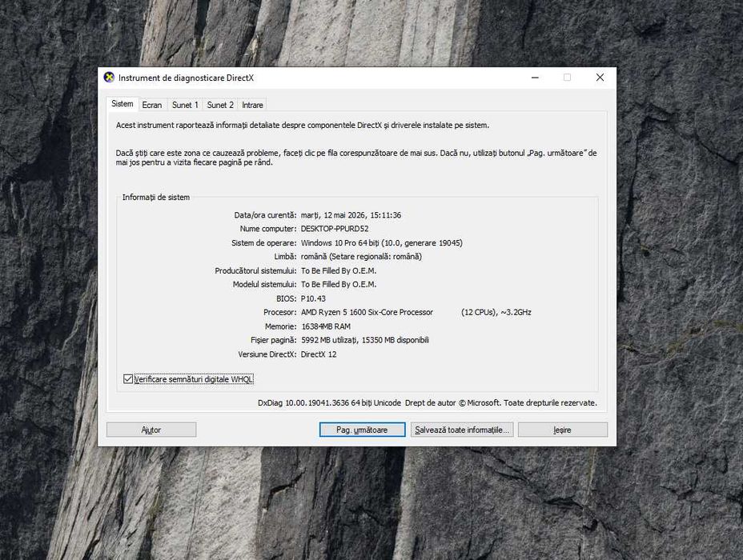Click the Modelul sistemului value text
Screen dimensions: 743x560
tap(339, 285)
